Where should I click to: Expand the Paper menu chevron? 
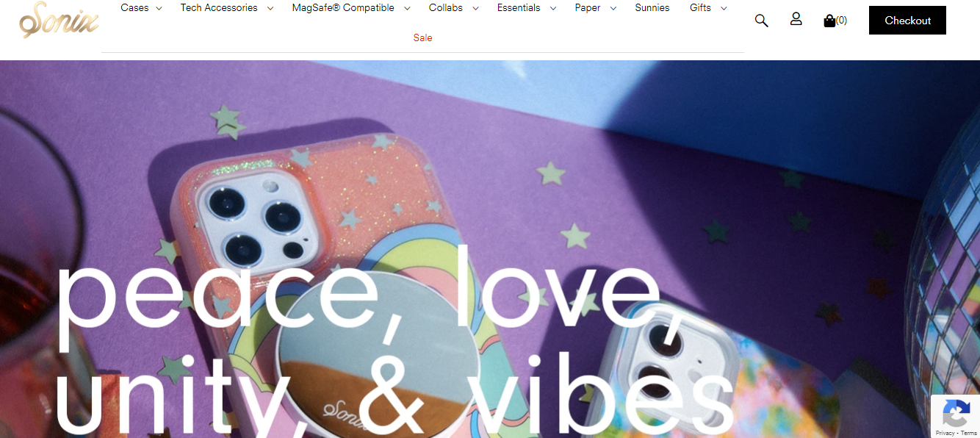click(613, 8)
